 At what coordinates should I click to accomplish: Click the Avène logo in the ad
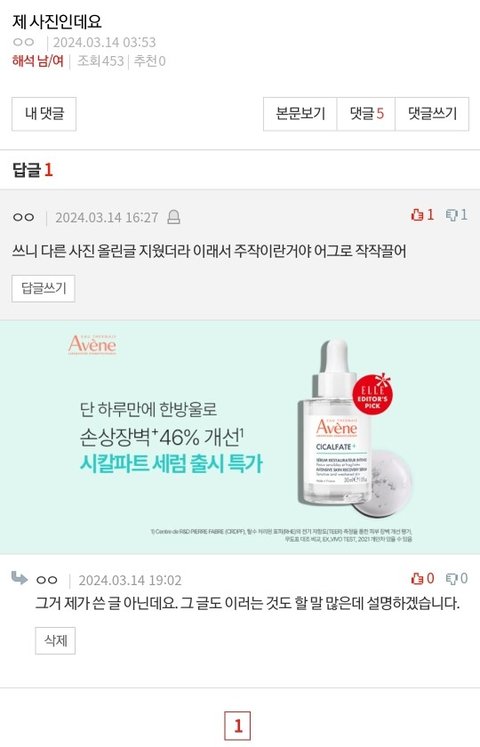pos(92,344)
